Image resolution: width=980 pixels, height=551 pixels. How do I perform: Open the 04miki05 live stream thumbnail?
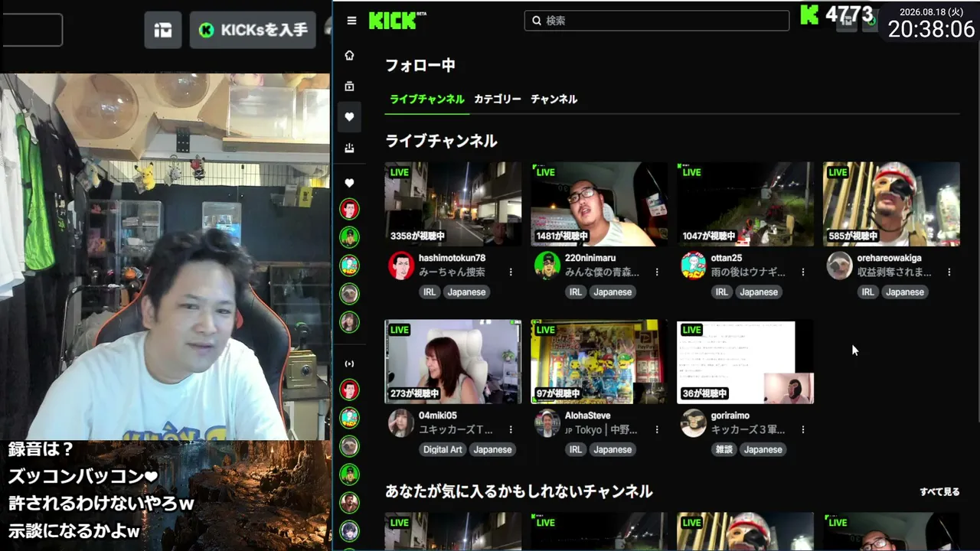point(453,361)
